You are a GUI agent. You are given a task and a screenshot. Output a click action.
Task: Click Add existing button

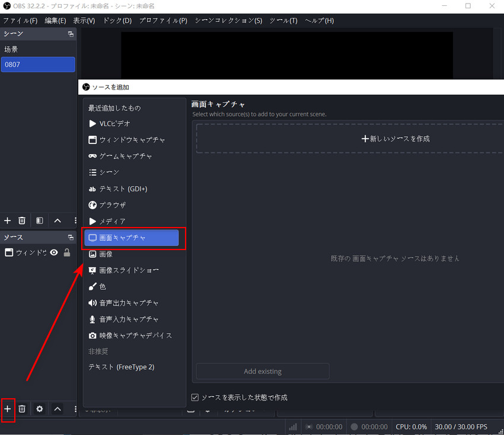263,372
